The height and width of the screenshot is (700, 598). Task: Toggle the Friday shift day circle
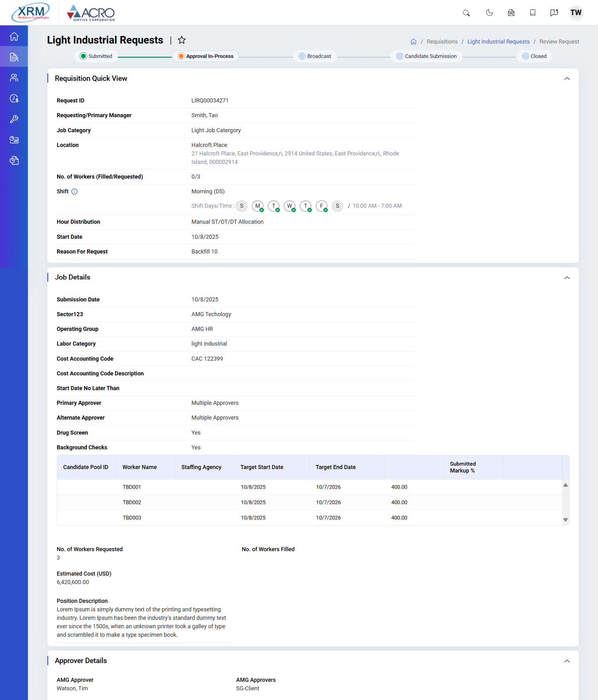(321, 206)
